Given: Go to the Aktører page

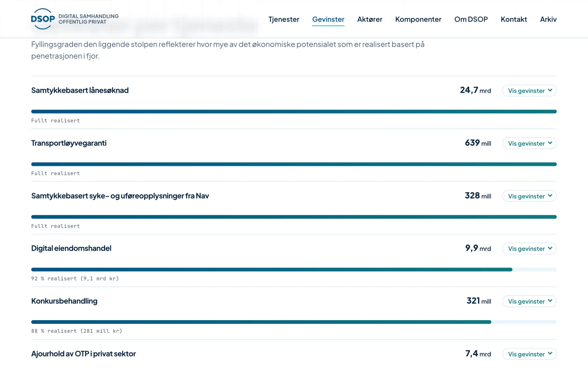Looking at the screenshot, I should pyautogui.click(x=370, y=19).
